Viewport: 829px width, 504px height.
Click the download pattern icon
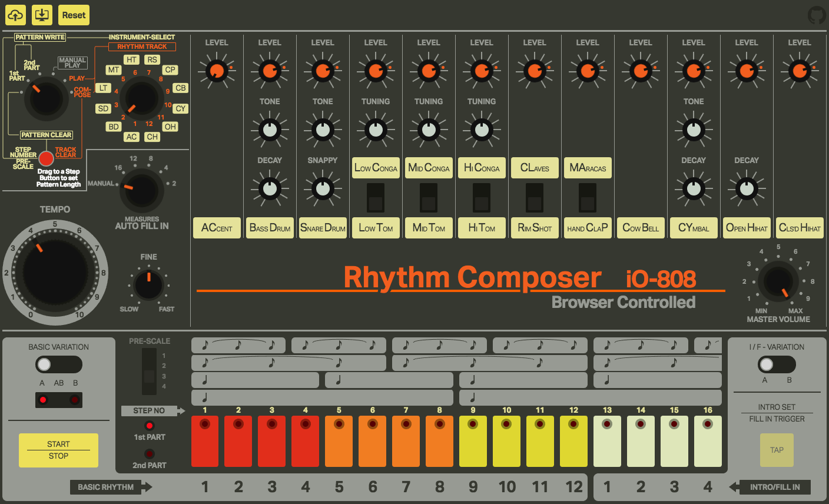[x=41, y=15]
